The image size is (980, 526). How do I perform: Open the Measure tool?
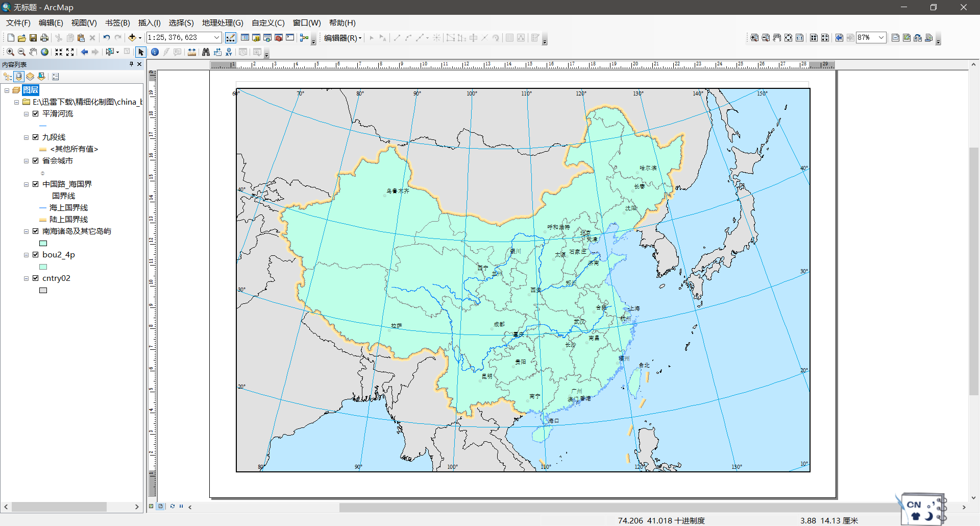pos(191,52)
